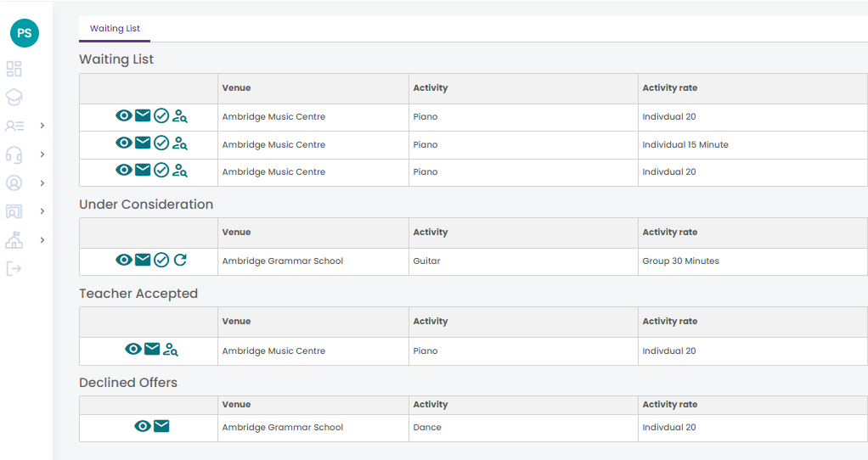Open the people list sidebar icon

tap(14, 126)
